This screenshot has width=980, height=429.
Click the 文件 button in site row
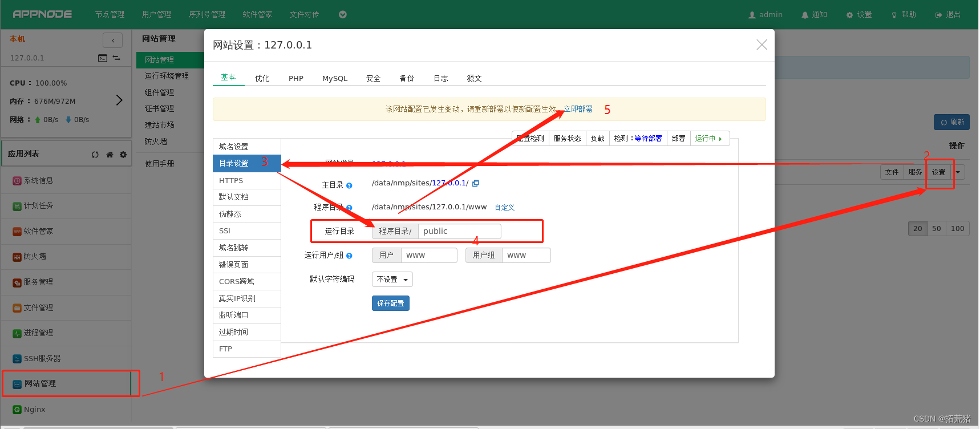[x=892, y=172]
